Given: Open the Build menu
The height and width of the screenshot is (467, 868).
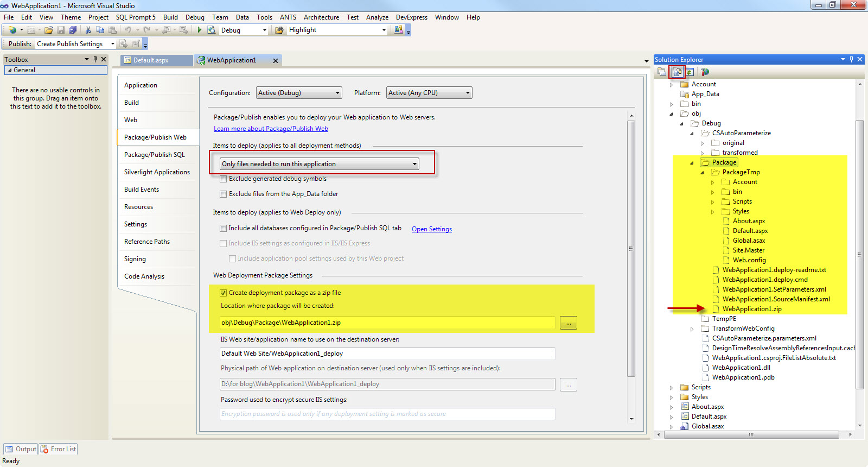Looking at the screenshot, I should tap(170, 17).
